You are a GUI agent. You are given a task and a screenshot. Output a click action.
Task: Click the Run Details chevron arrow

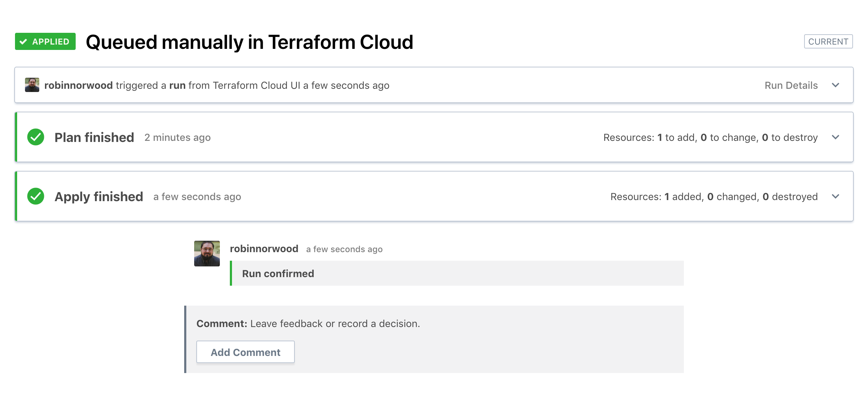(835, 85)
